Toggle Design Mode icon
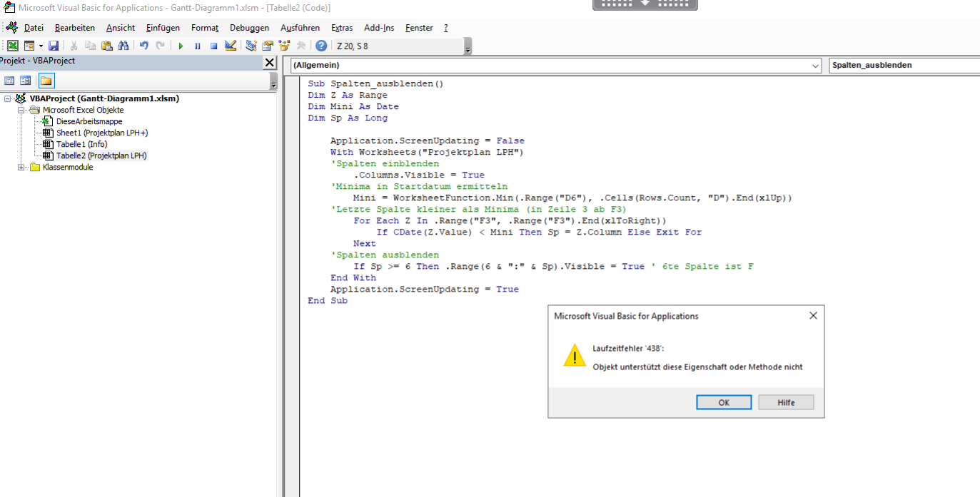This screenshot has height=497, width=980. click(x=230, y=46)
